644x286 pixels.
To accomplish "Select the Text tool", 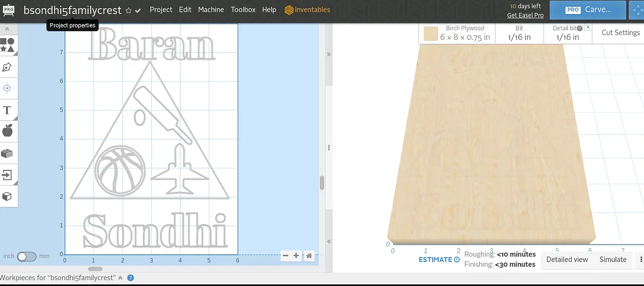I will click(8, 110).
